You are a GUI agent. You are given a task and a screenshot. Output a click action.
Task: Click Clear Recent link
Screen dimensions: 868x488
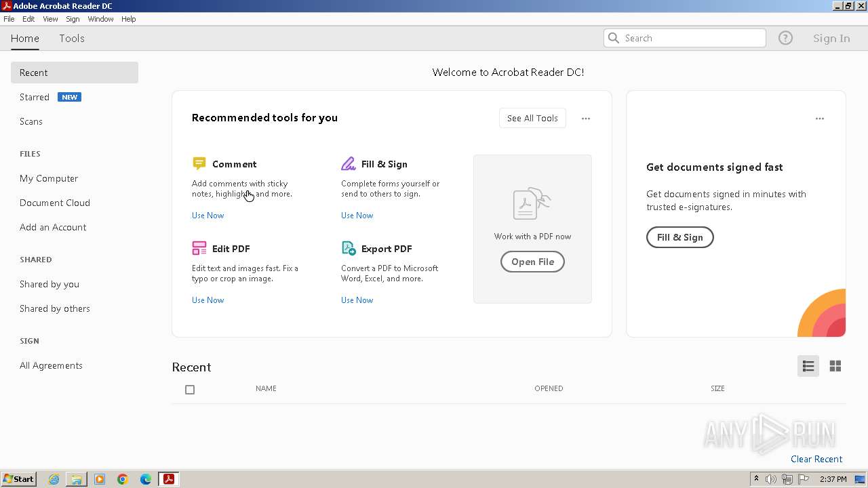[816, 459]
